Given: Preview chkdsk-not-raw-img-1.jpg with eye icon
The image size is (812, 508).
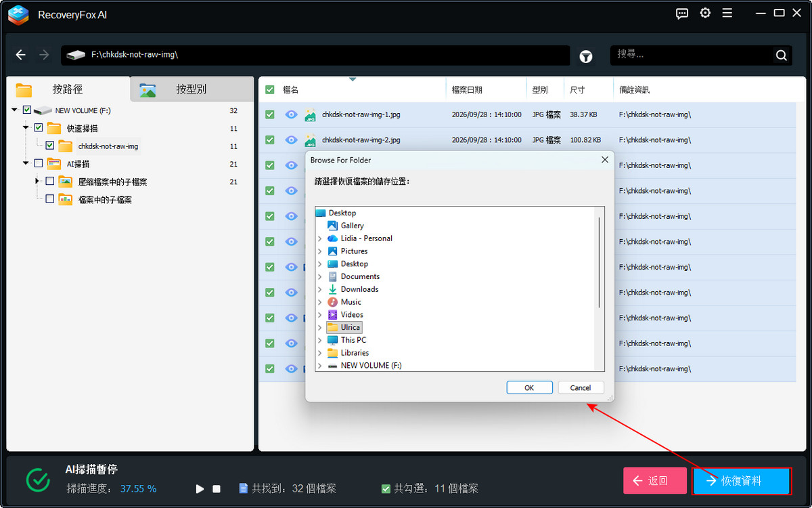Looking at the screenshot, I should [x=291, y=114].
